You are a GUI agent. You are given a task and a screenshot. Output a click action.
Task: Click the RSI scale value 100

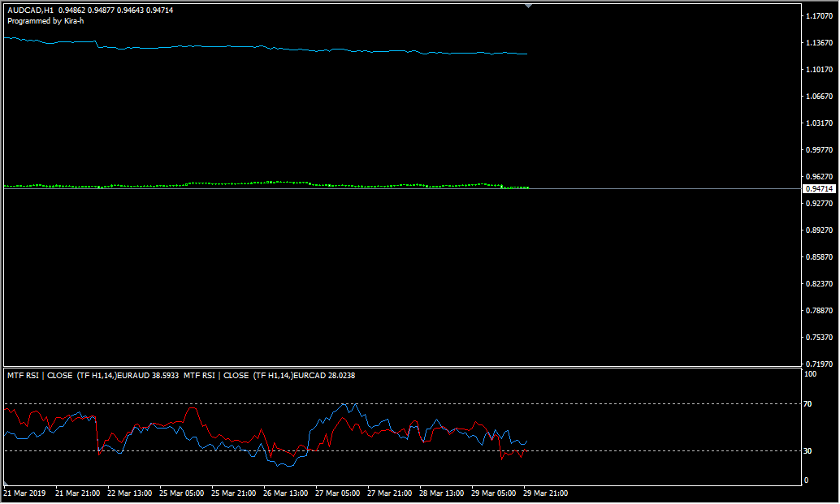click(810, 374)
